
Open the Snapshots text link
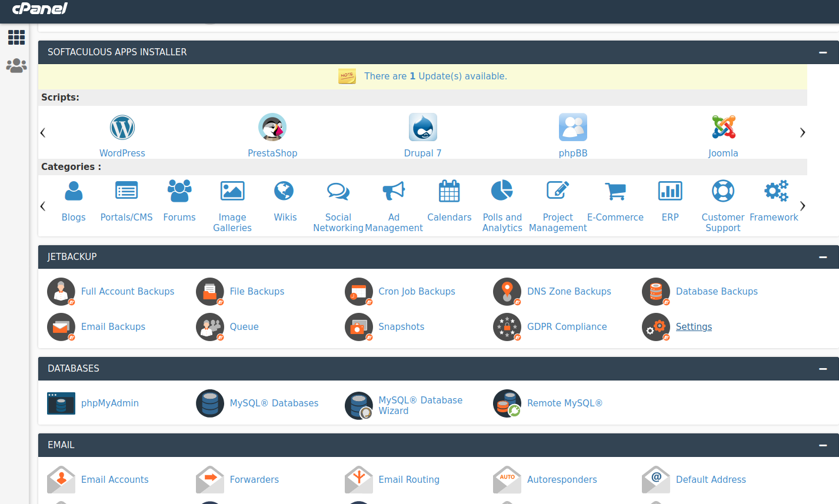tap(401, 327)
